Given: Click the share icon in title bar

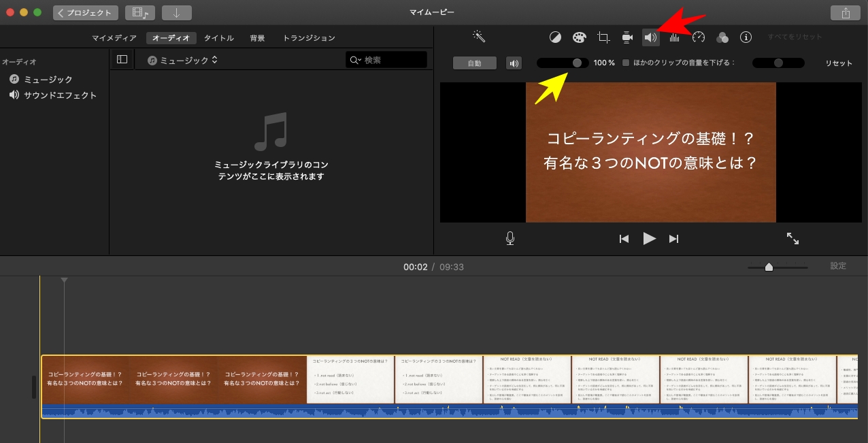Looking at the screenshot, I should 845,13.
